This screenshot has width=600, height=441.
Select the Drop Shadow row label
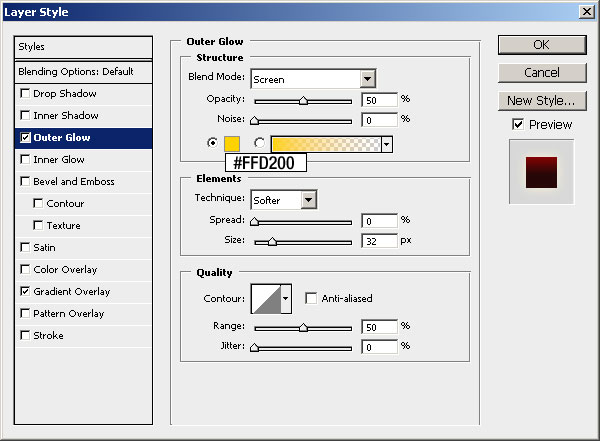coord(65,93)
